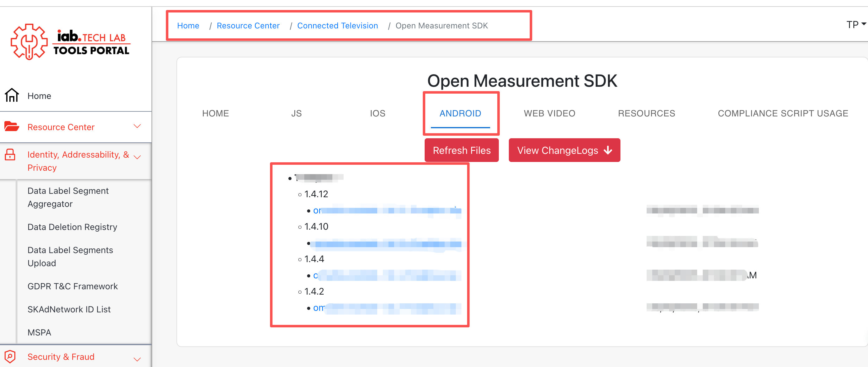
Task: Click the Identity & Privacy lock icon
Action: tap(10, 155)
